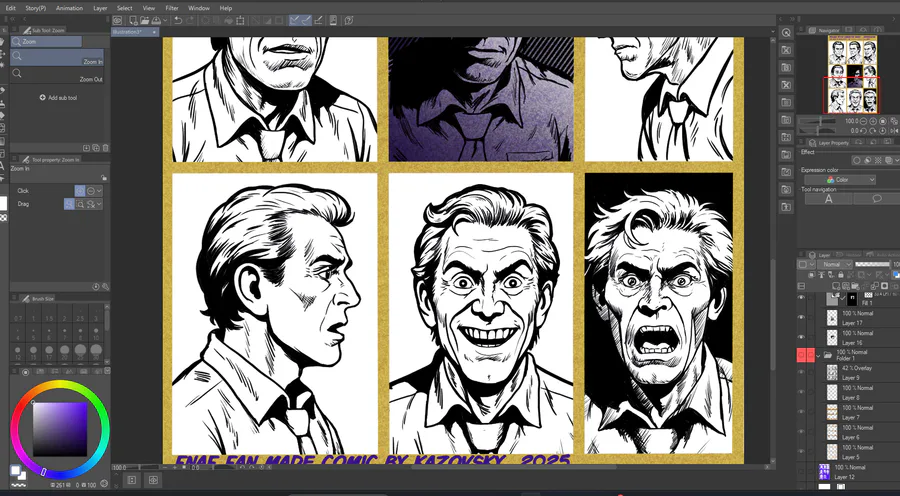
Task: Pick a color in the color square
Action: 60,429
